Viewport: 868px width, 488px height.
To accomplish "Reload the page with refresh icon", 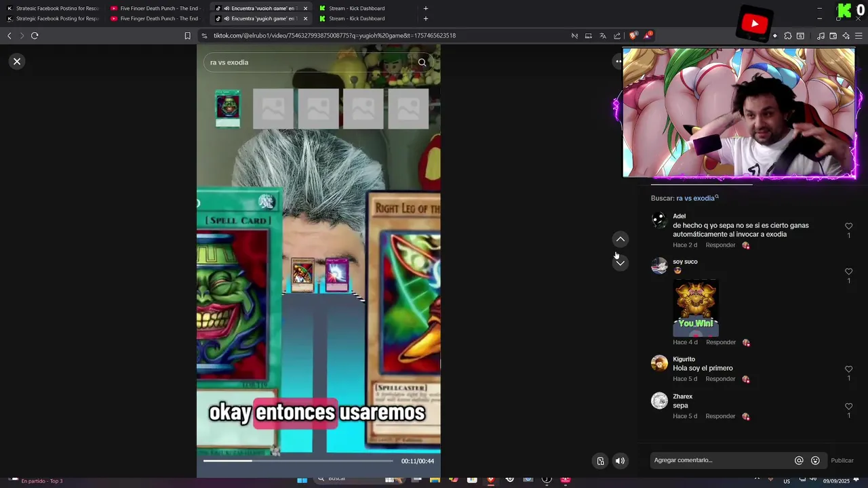I will [x=35, y=36].
